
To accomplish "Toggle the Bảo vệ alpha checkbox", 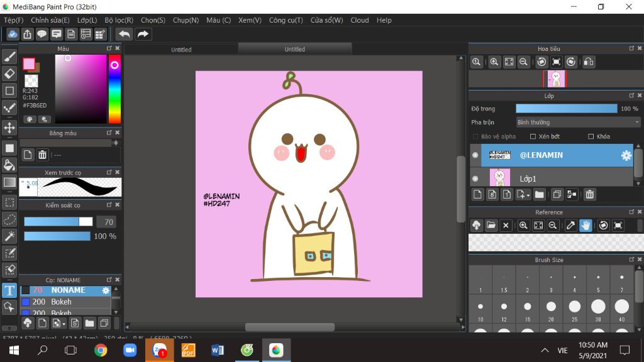I will pyautogui.click(x=475, y=136).
